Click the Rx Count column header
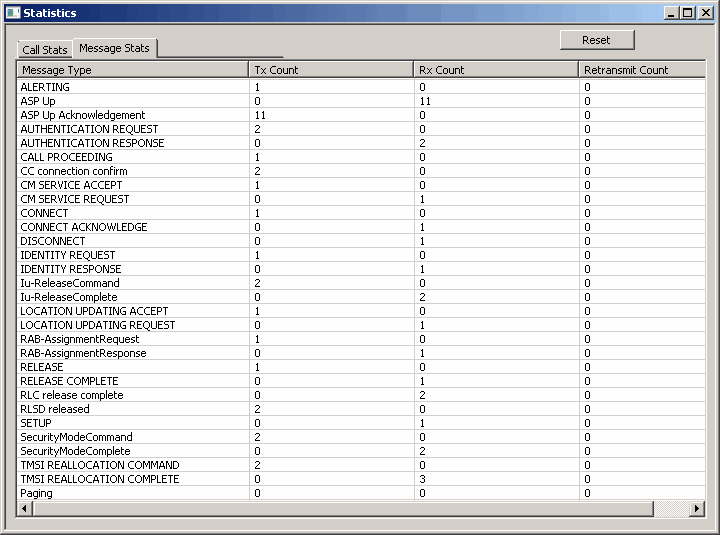The height and width of the screenshot is (535, 720). (496, 70)
